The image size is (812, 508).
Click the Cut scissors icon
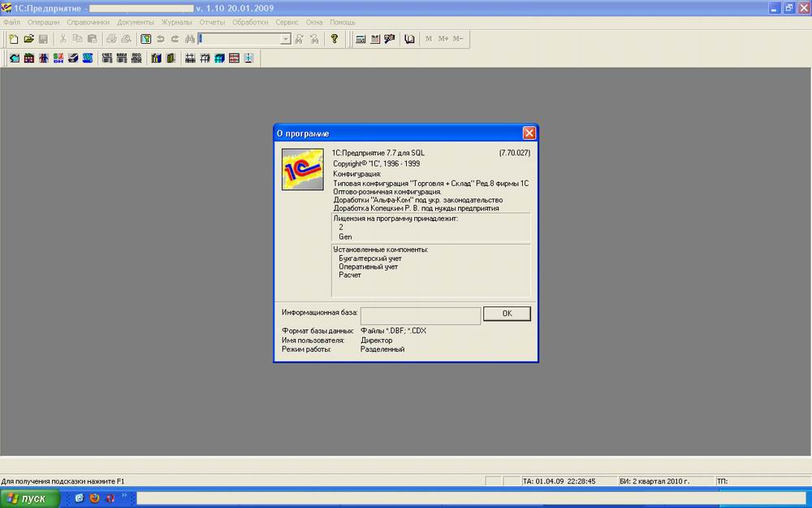coord(63,39)
